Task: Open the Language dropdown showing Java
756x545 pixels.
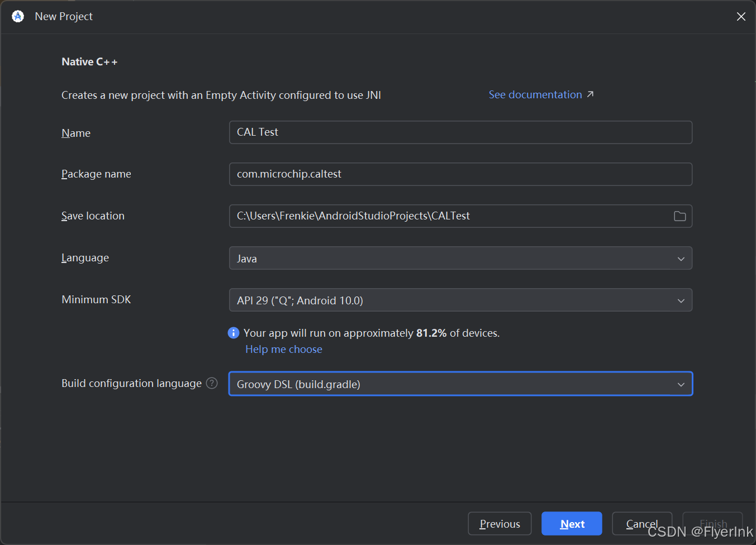Action: tap(460, 258)
